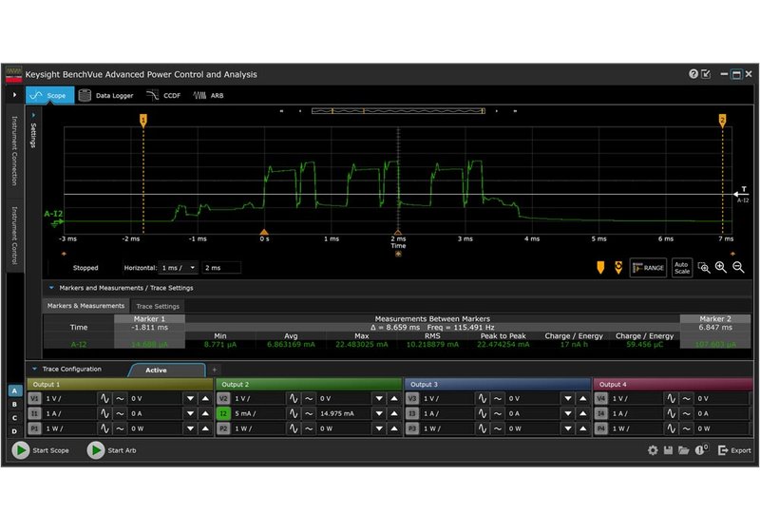Click the marker snap-to-center icon
This screenshot has height=532, width=760.
[618, 268]
